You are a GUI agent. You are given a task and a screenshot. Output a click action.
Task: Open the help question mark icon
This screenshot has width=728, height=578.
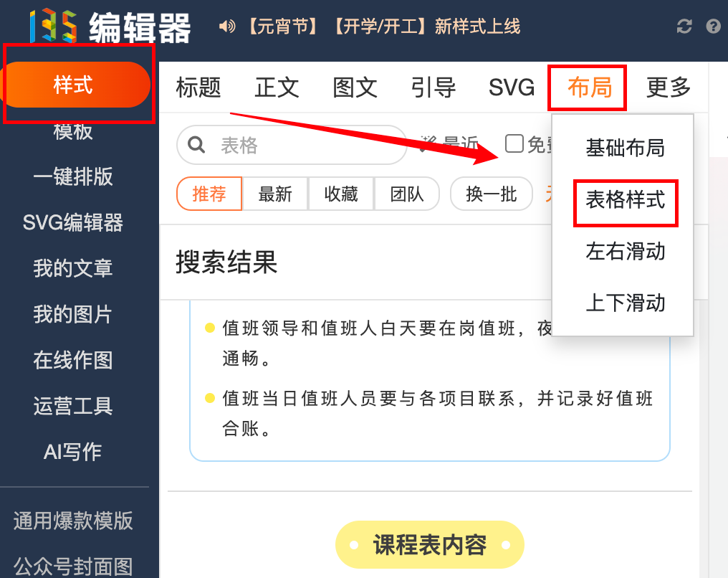coord(713,26)
